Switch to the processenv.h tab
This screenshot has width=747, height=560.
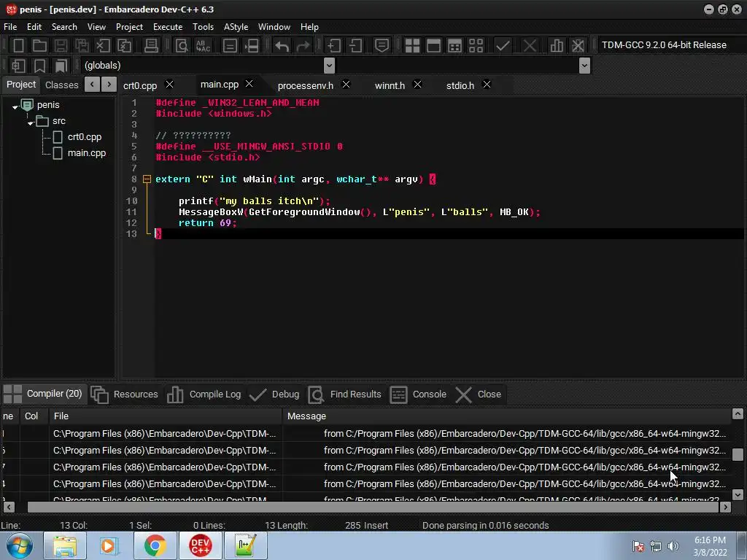306,86
